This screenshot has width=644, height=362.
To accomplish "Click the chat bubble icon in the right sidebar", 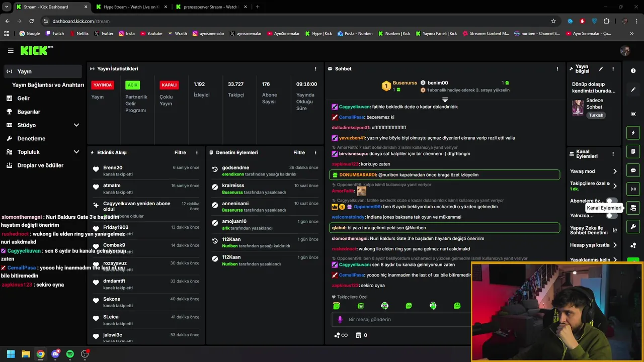I will (633, 170).
